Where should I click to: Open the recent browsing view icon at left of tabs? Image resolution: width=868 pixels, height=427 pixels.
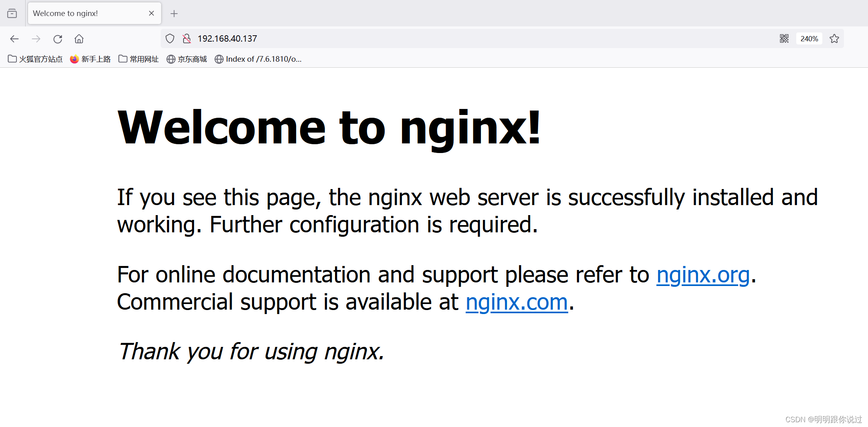[12, 14]
